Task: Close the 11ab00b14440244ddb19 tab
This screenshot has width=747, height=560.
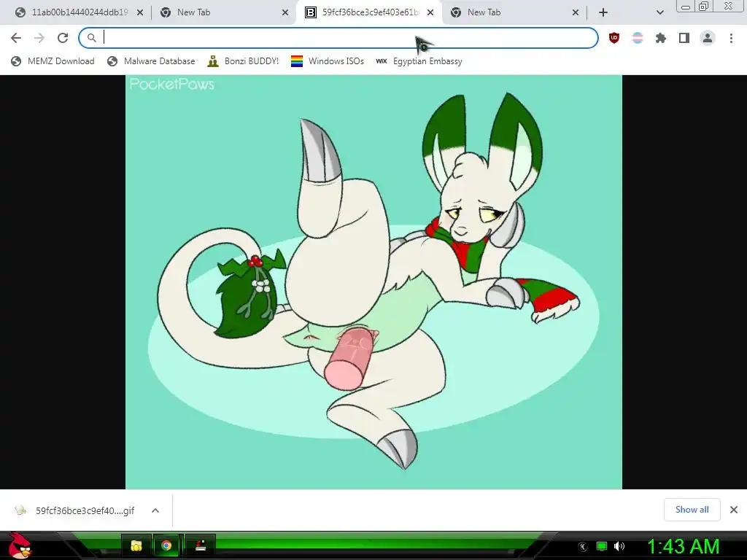Action: pos(140,12)
